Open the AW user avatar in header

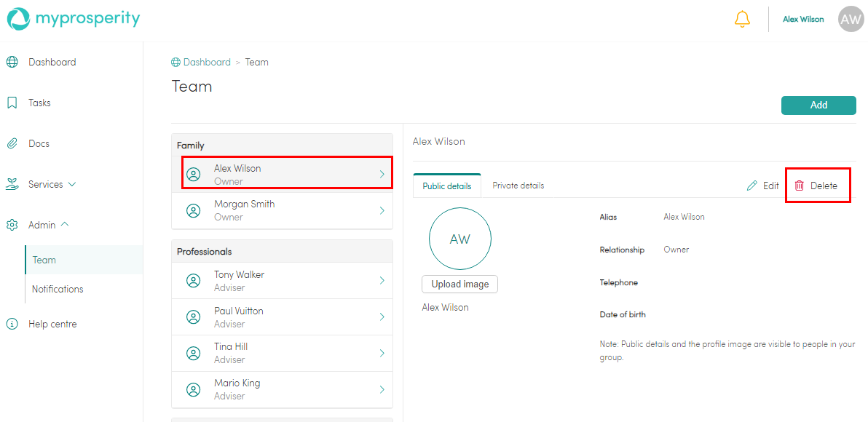pyautogui.click(x=851, y=20)
